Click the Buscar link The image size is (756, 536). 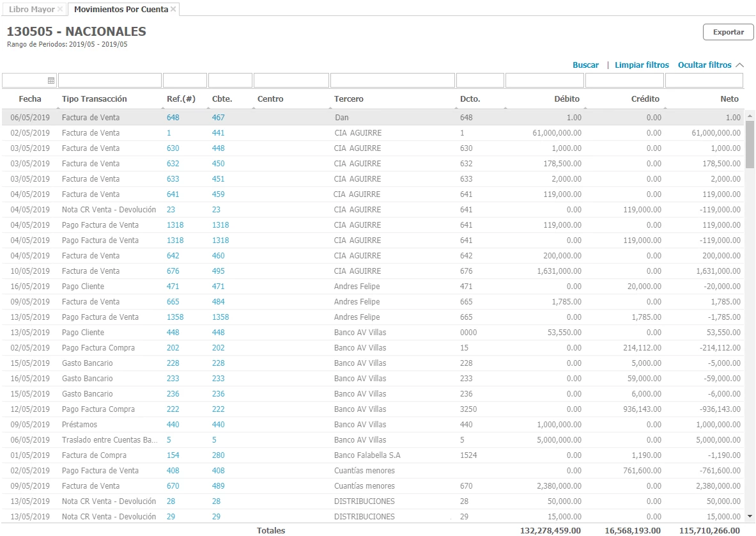click(585, 65)
